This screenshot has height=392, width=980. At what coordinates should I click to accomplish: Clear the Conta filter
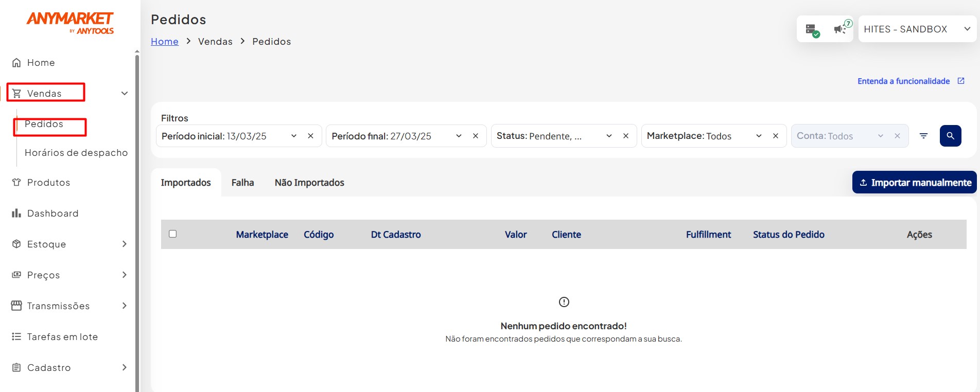897,136
